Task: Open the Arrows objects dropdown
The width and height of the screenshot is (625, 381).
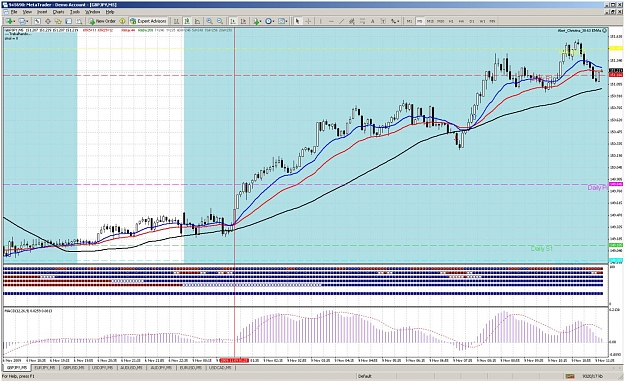Action: click(395, 21)
